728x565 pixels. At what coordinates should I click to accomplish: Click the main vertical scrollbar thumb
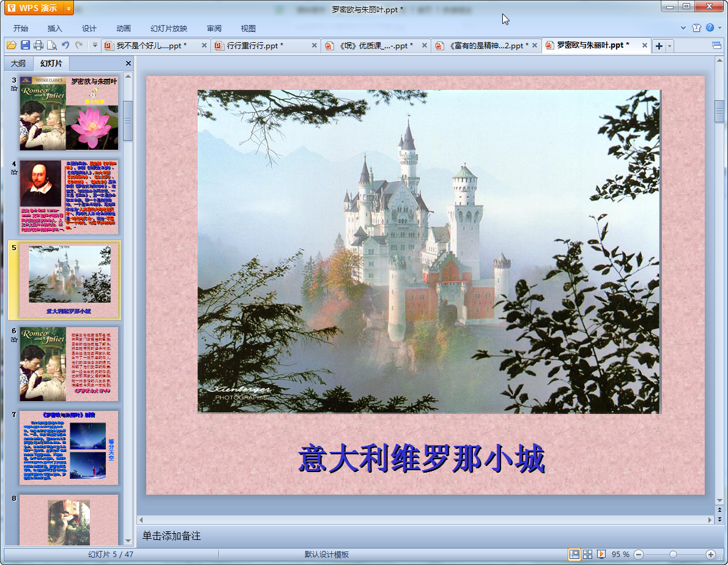pos(719,111)
